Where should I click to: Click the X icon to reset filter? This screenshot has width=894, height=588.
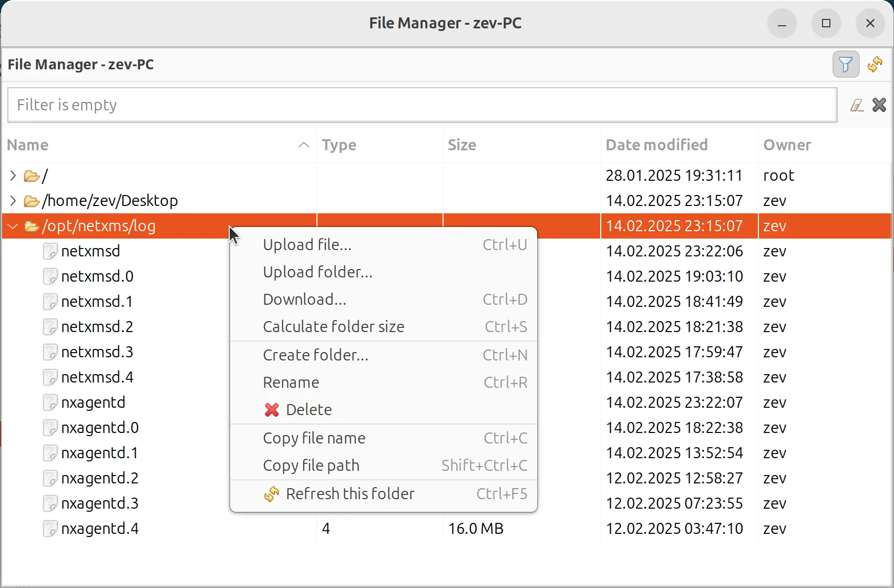[879, 105]
